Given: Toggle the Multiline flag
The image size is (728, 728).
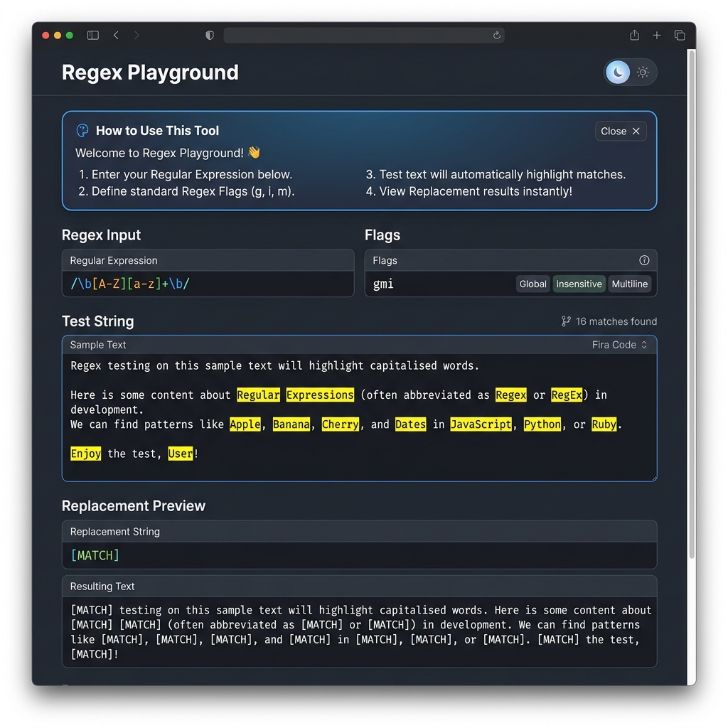Looking at the screenshot, I should click(x=630, y=284).
